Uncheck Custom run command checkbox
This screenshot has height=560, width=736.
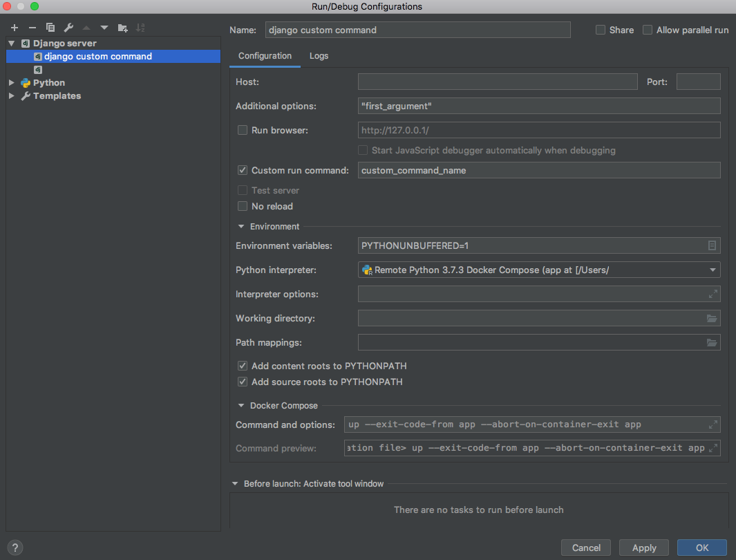(x=242, y=170)
